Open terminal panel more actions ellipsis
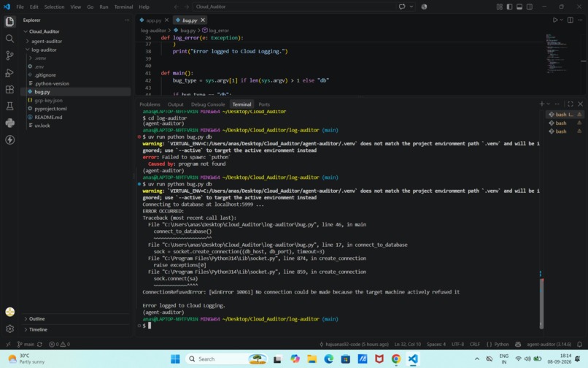The height and width of the screenshot is (368, 588). [557, 104]
